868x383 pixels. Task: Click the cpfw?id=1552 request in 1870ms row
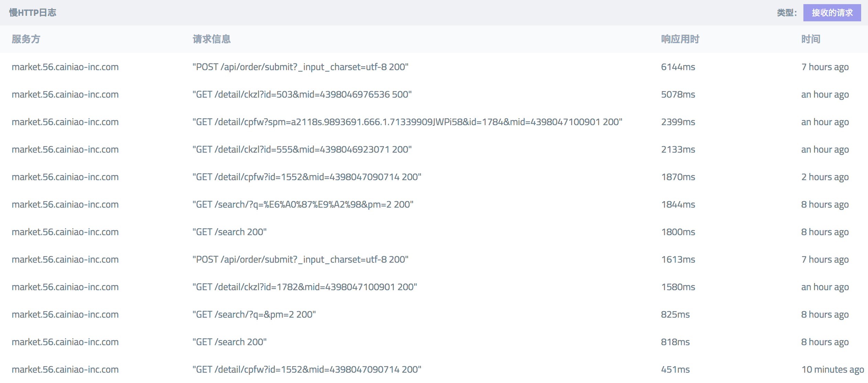tap(307, 177)
